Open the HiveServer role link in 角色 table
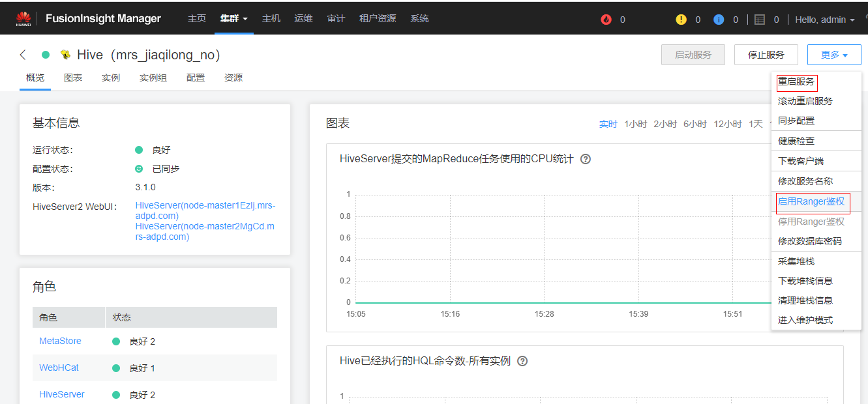Screen dimensions: 868x404 coord(62,394)
